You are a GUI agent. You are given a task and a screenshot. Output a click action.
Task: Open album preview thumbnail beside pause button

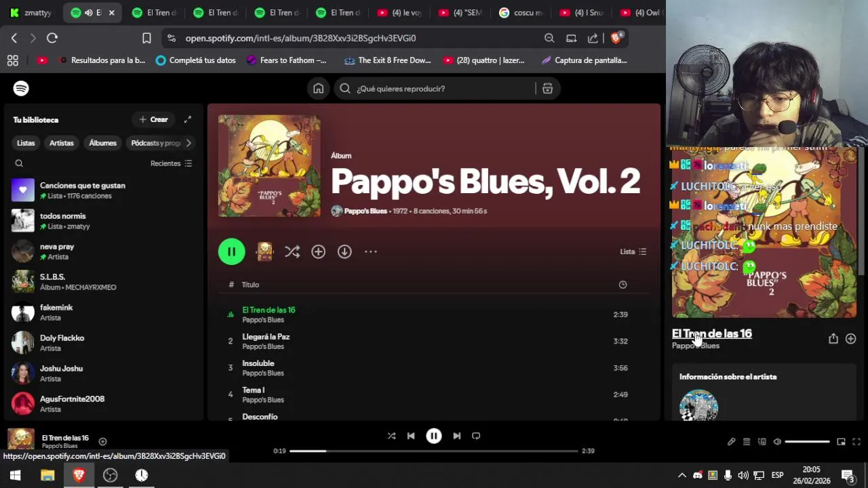click(264, 251)
